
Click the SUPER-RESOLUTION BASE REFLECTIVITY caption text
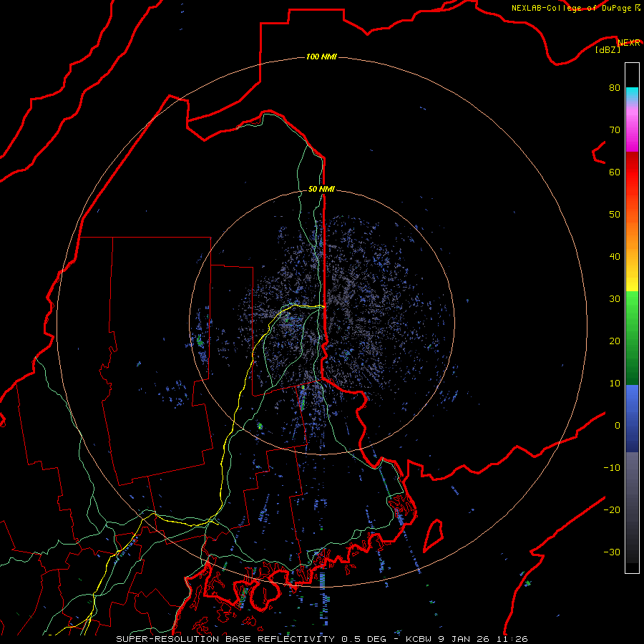(x=225, y=639)
